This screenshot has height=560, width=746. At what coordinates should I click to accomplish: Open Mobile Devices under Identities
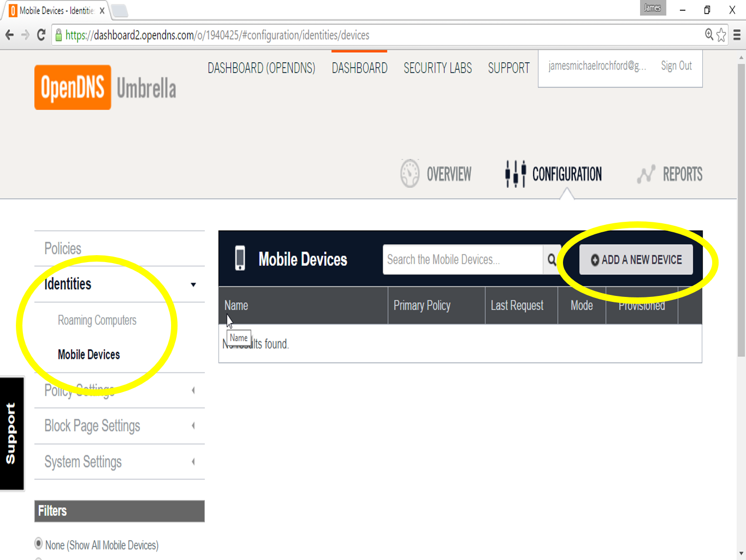coord(89,355)
